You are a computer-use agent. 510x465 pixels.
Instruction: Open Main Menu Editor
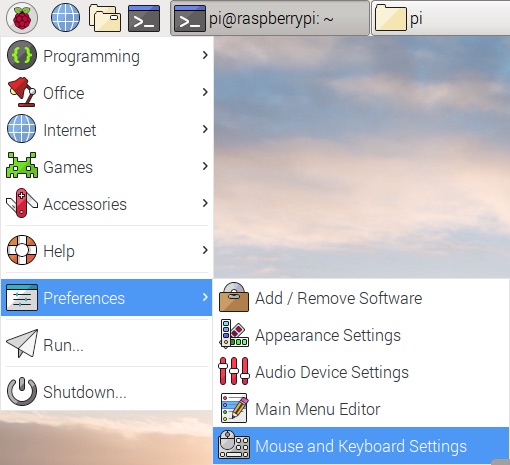coord(361,408)
